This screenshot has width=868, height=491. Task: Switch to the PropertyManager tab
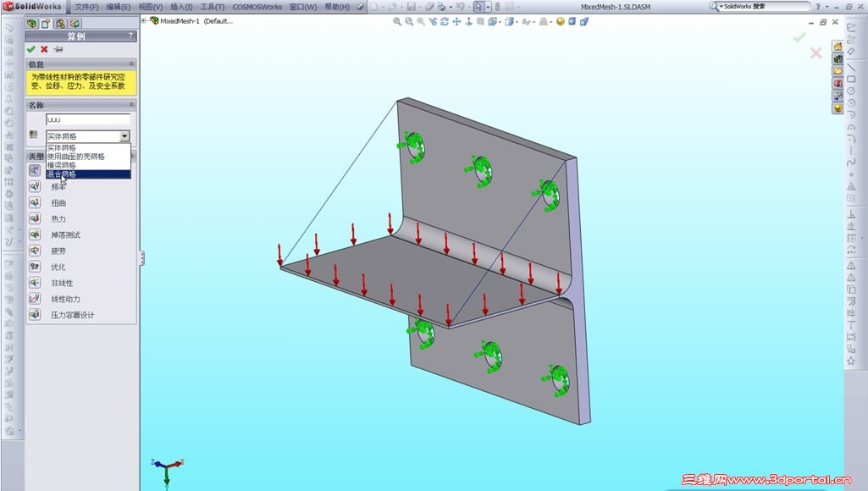click(x=46, y=23)
